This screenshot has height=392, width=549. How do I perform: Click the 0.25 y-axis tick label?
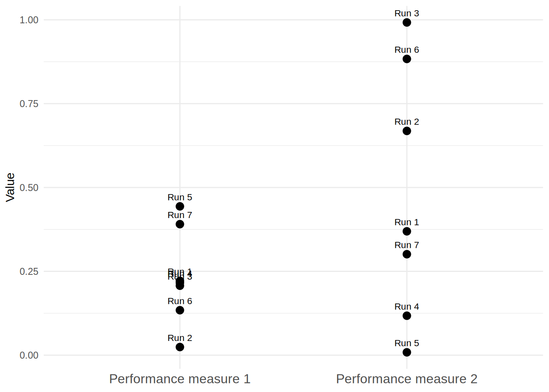click(29, 272)
